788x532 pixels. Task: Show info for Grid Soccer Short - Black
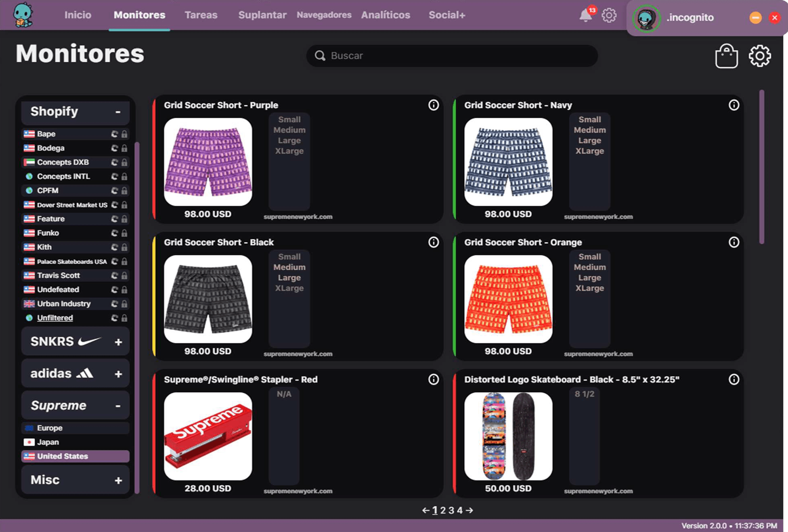[x=433, y=242]
